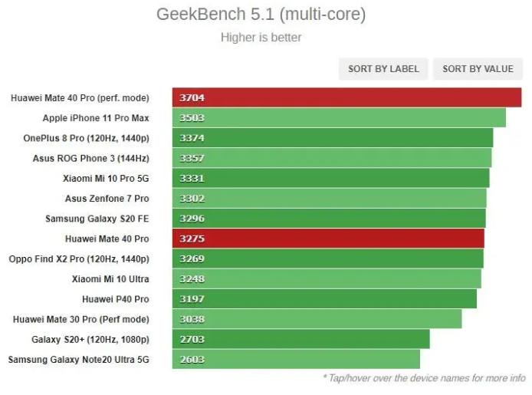The image size is (532, 395).
Task: Select the Apple iPhone 11 Pro Max label
Action: click(x=96, y=118)
